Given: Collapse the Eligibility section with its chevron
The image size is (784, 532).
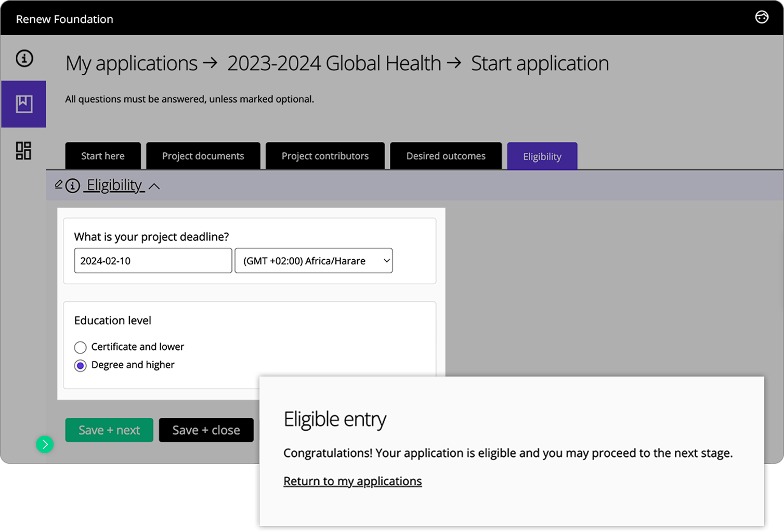Looking at the screenshot, I should coord(155,185).
